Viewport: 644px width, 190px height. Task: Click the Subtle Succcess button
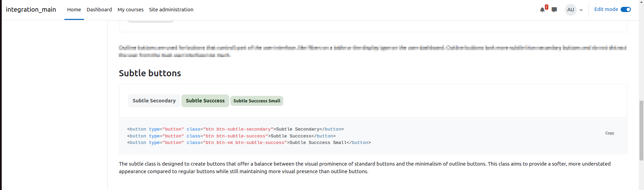click(x=205, y=101)
